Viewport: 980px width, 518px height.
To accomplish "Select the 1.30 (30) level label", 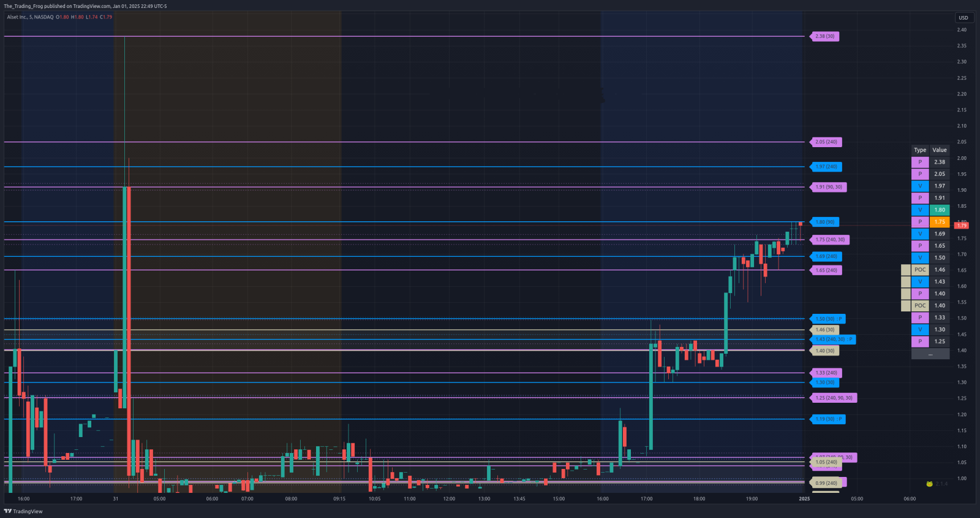I will [x=824, y=383].
